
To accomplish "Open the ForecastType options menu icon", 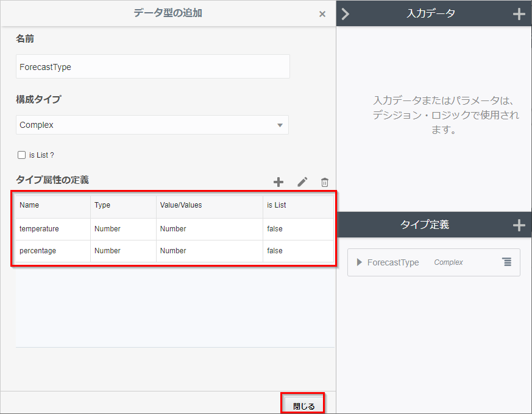I will [x=507, y=262].
